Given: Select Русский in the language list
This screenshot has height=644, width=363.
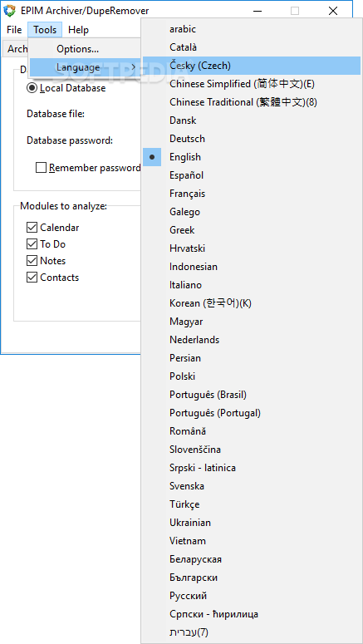Looking at the screenshot, I should pos(252,596).
